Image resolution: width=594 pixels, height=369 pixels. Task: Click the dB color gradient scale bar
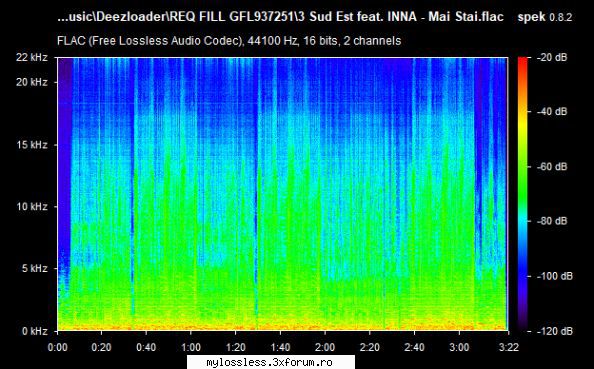[523, 194]
